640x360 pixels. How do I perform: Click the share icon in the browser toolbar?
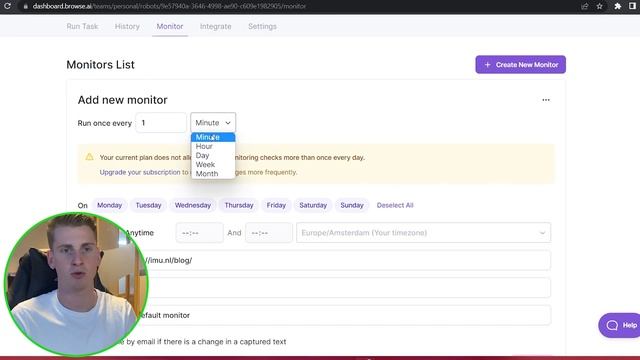pyautogui.click(x=584, y=6)
